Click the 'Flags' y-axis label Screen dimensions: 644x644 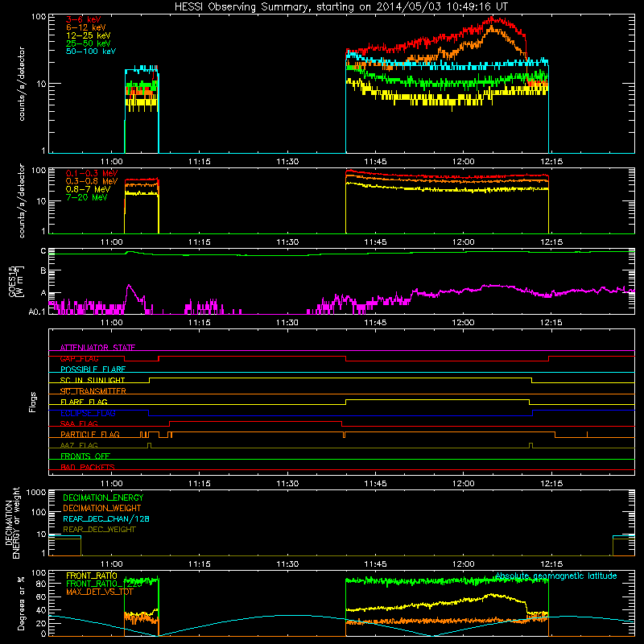click(33, 402)
